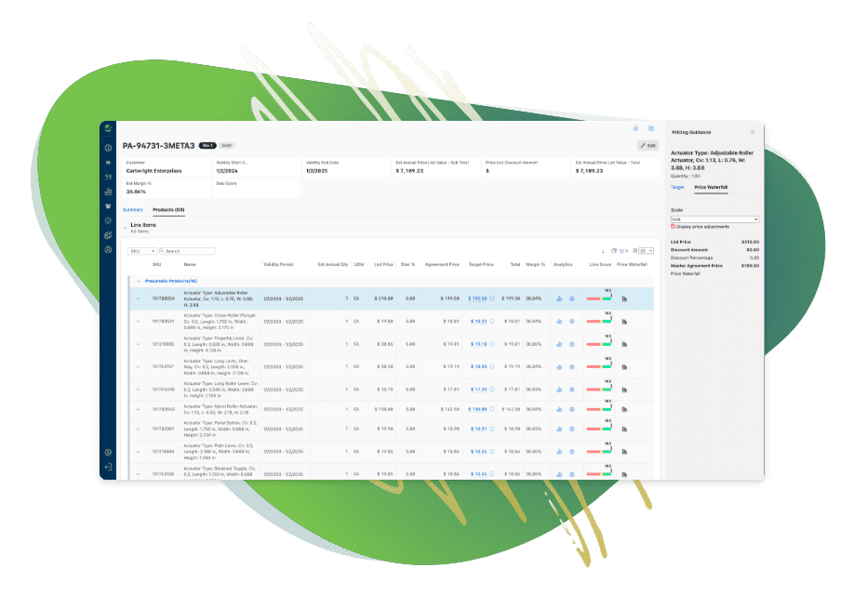Switch to Target tab in Pricing Guidance
Screen dimensions: 868x608
678,187
